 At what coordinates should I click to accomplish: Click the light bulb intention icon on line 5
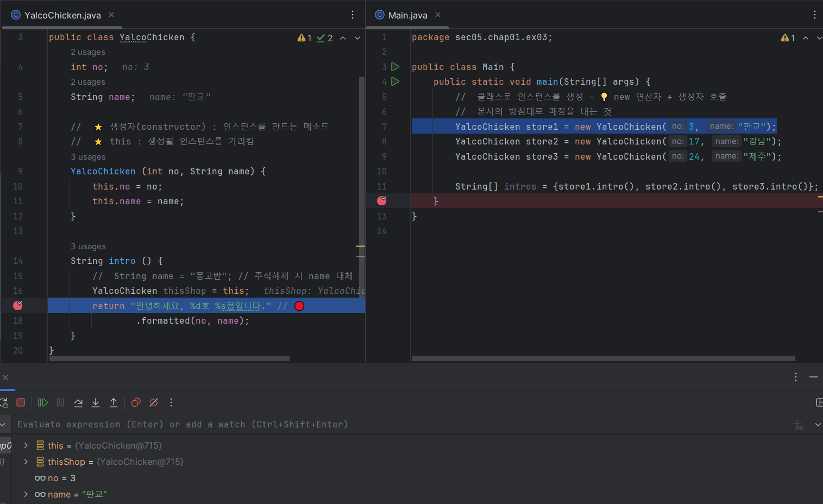coord(604,97)
